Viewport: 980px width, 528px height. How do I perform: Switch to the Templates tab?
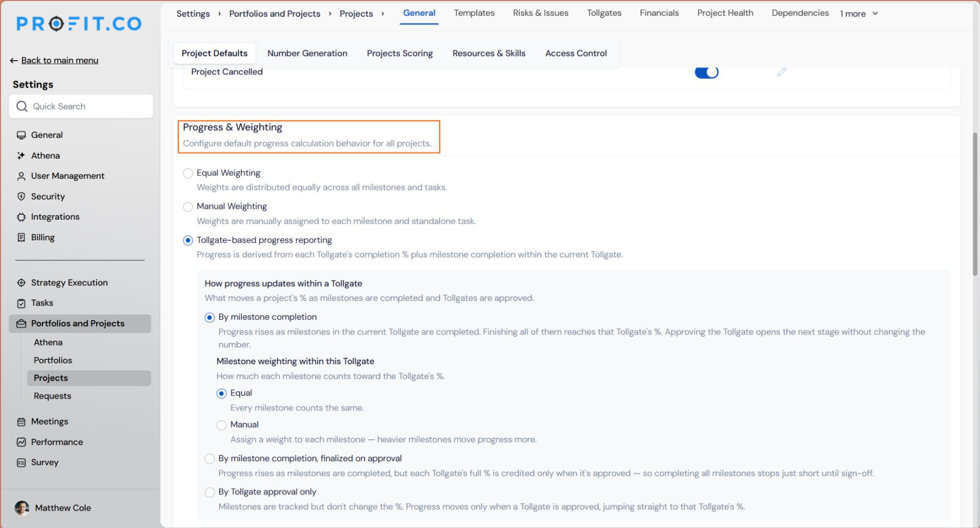pos(474,13)
